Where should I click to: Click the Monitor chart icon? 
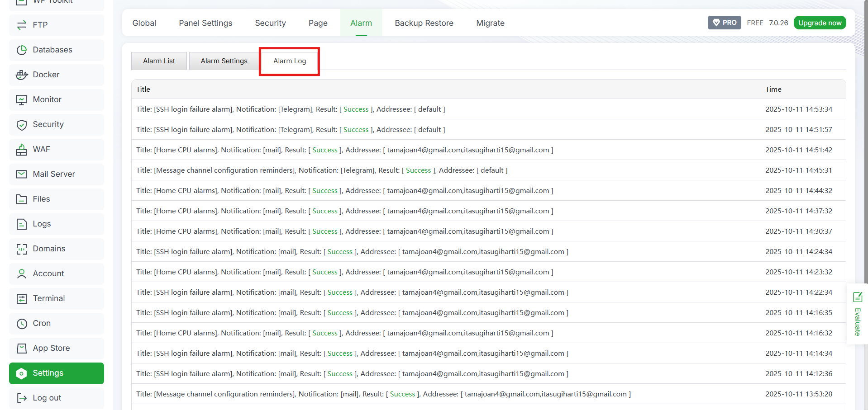coord(21,99)
